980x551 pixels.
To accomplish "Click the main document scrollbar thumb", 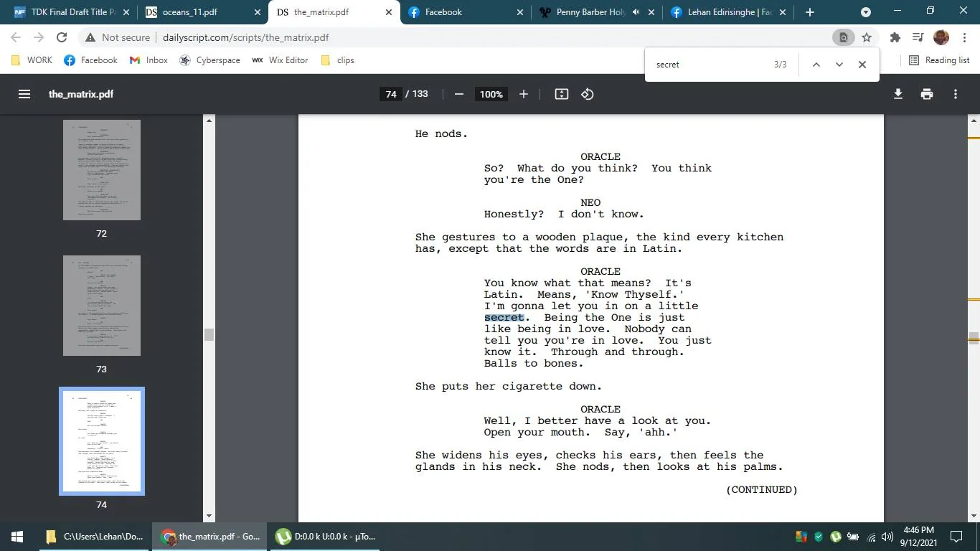I will pos(974,339).
